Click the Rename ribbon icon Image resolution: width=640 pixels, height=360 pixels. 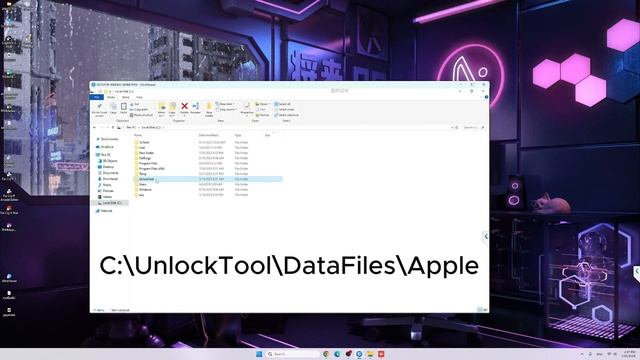[196, 109]
